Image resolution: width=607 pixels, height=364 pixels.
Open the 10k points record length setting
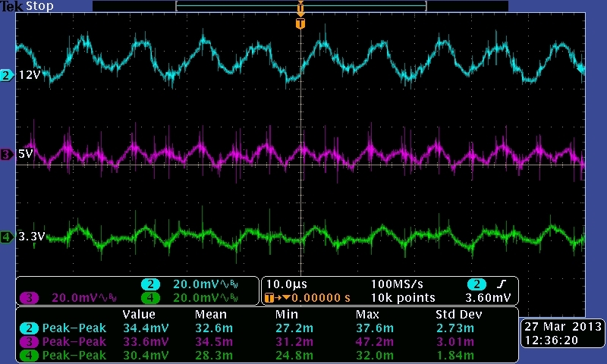[x=403, y=298]
